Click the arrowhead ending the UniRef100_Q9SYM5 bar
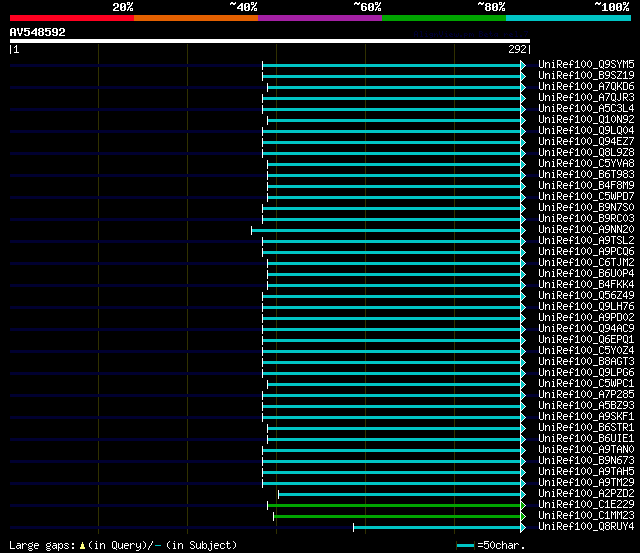This screenshot has height=553, width=640. (523, 65)
